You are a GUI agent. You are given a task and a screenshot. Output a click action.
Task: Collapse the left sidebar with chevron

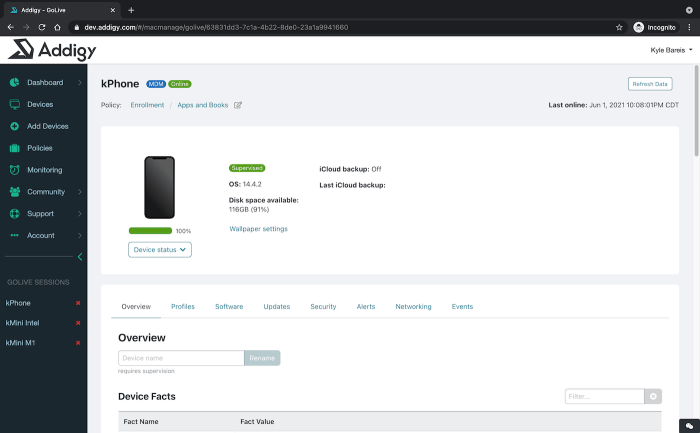(x=79, y=258)
